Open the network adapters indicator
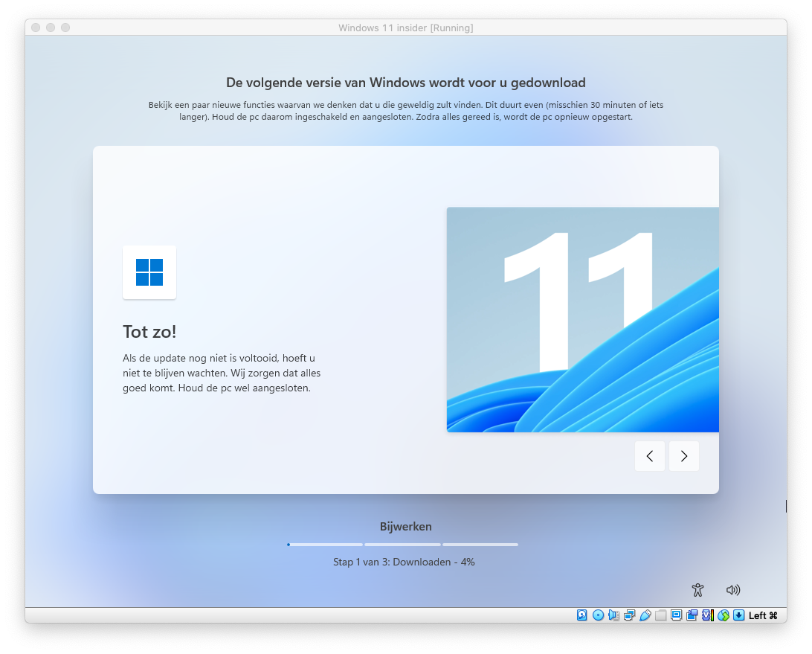This screenshot has height=654, width=812. click(629, 615)
